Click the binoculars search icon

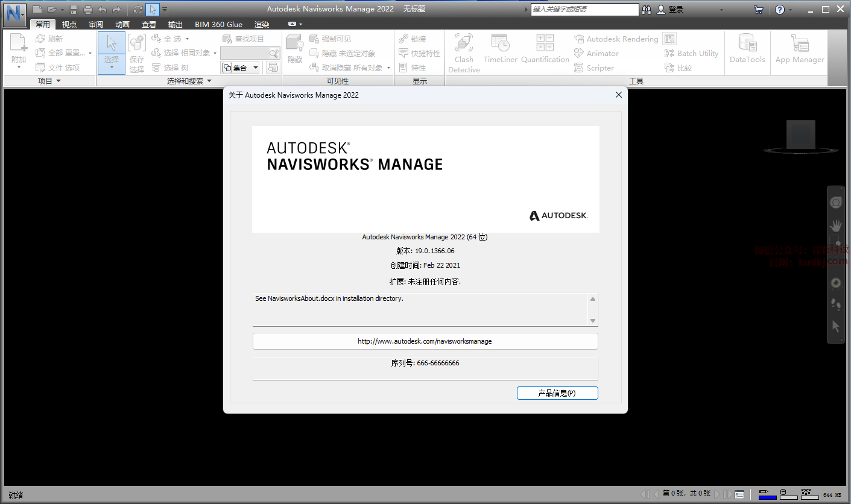pos(647,10)
